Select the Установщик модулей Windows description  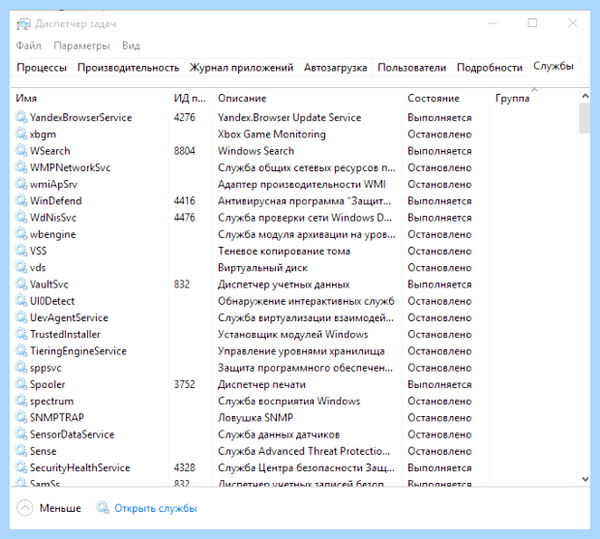pos(293,334)
